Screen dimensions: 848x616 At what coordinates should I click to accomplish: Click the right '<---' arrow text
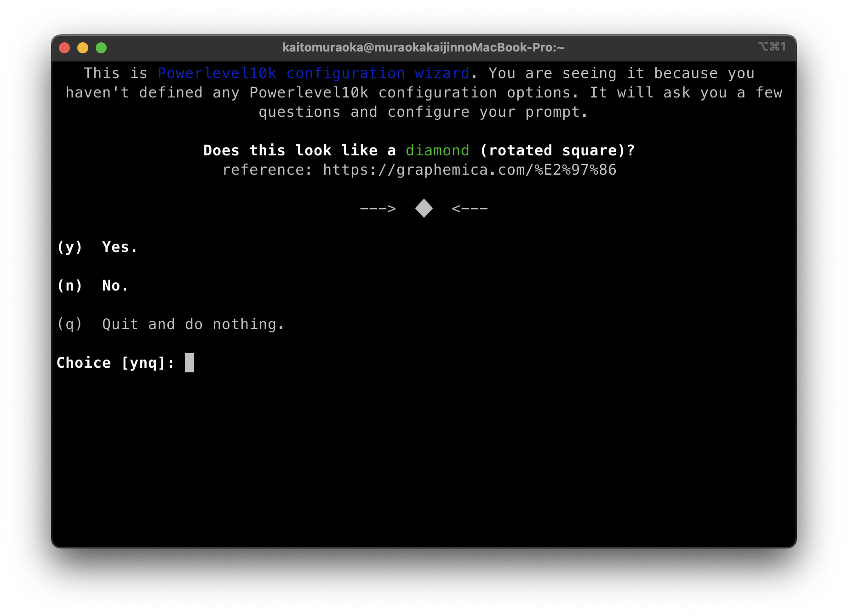pos(470,209)
